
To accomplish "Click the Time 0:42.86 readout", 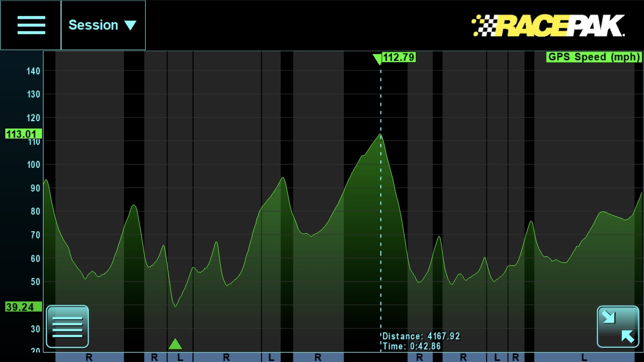I will pos(411,347).
